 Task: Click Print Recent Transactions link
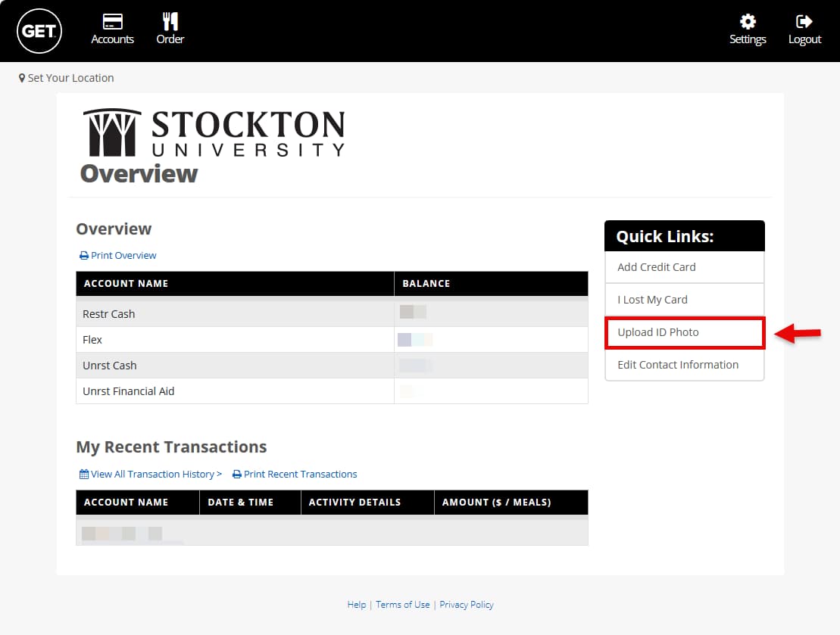coord(301,474)
